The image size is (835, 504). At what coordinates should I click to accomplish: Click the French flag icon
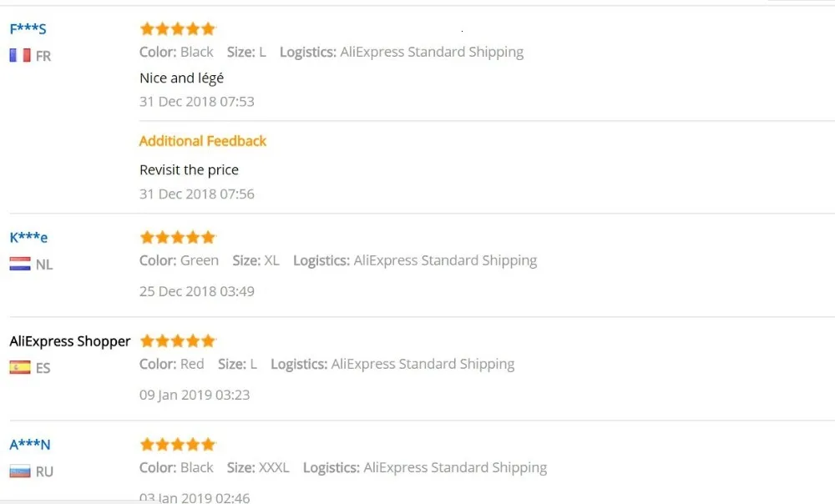(x=20, y=55)
